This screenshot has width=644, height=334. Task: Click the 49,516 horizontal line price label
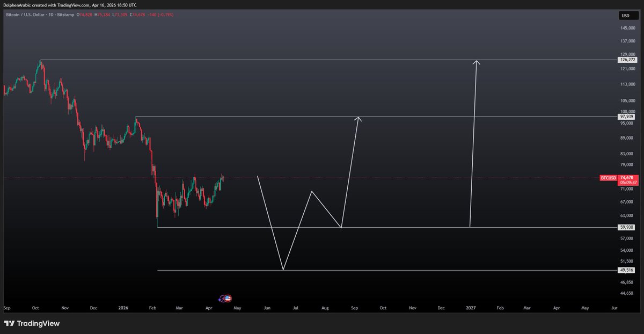pos(627,271)
